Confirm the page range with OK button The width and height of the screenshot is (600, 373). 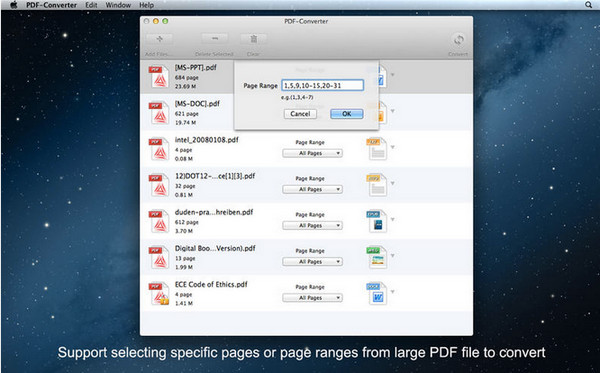pos(347,114)
